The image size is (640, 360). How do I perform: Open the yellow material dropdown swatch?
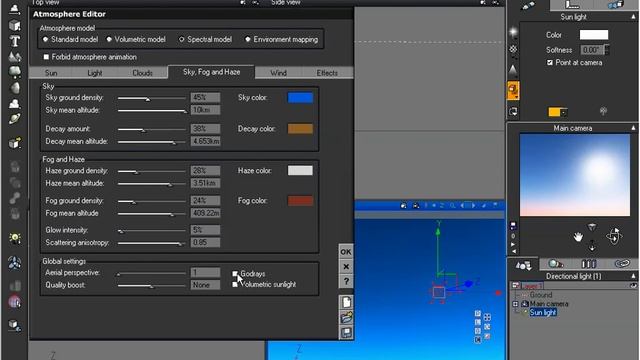558,112
